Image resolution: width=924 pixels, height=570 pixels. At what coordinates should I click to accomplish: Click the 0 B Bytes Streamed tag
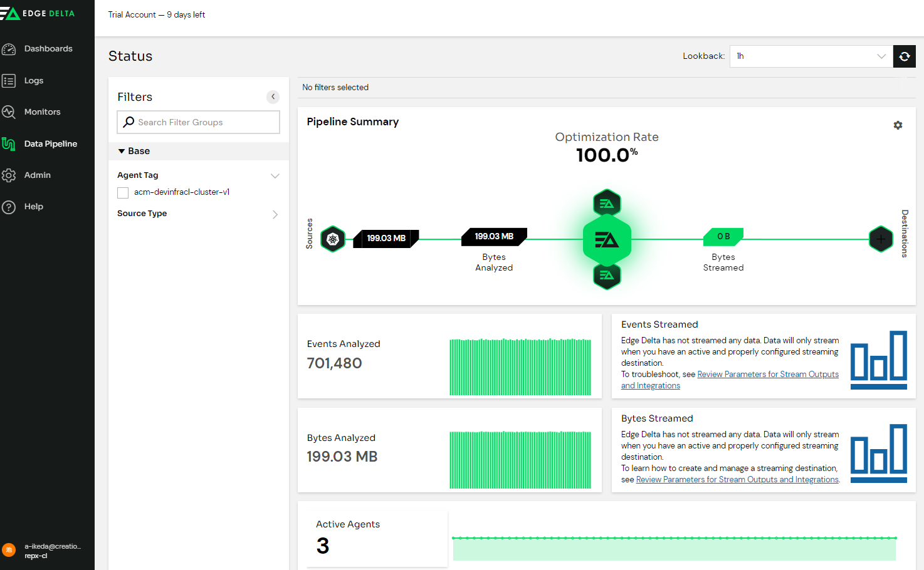click(x=723, y=237)
